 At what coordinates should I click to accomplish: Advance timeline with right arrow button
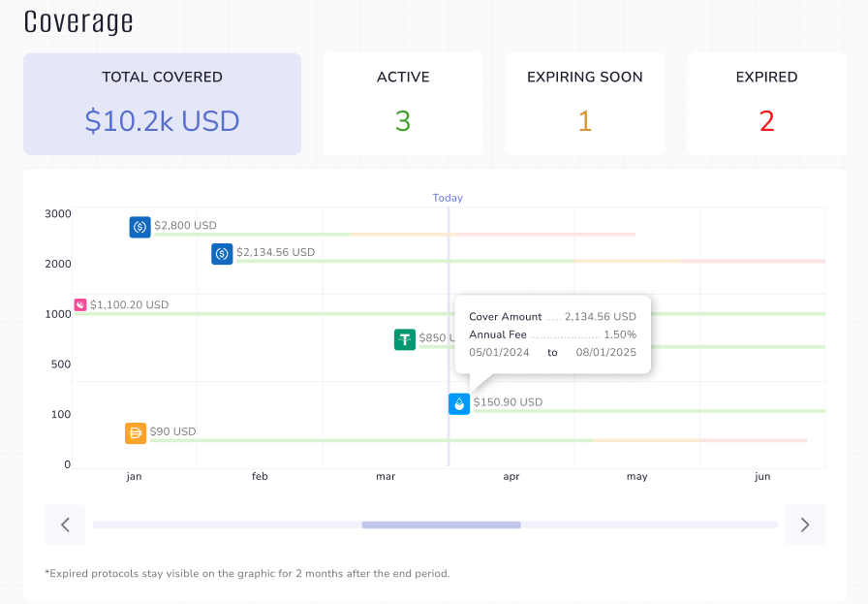(805, 525)
